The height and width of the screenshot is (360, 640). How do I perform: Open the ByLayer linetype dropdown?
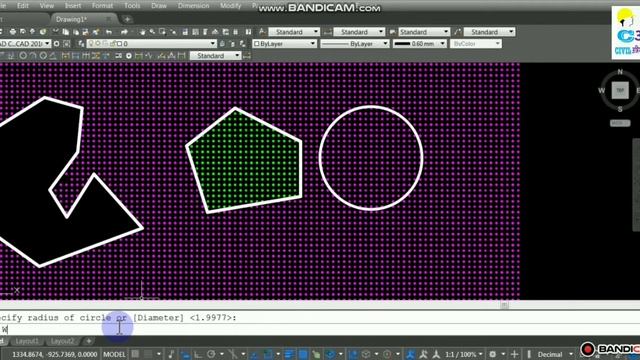(354, 44)
